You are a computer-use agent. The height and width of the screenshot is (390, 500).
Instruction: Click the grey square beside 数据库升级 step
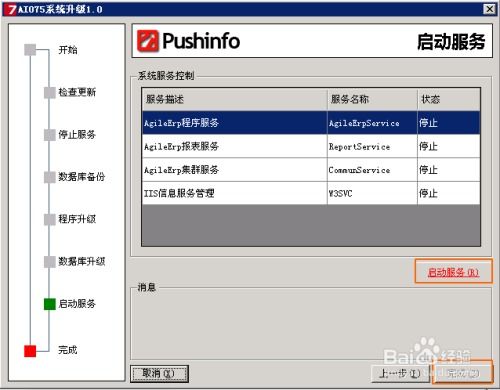pos(50,262)
